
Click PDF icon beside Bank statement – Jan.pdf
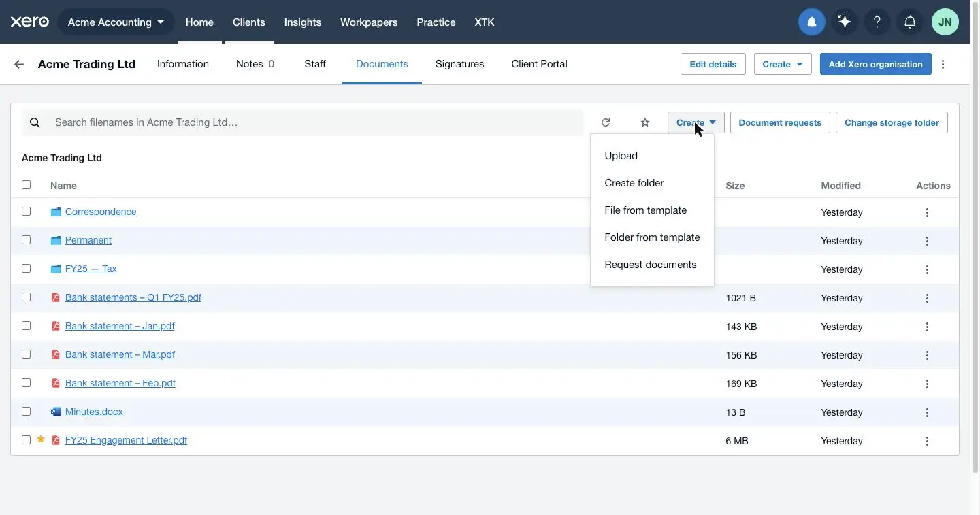56,326
